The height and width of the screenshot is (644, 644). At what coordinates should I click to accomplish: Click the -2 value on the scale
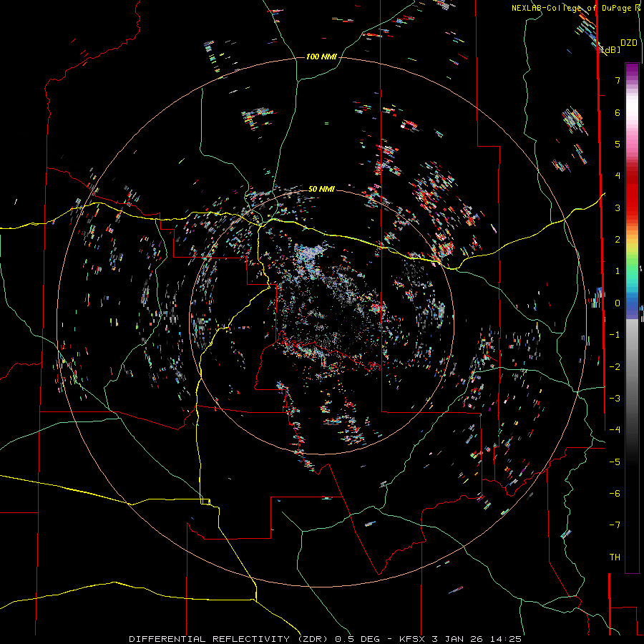pyautogui.click(x=615, y=367)
